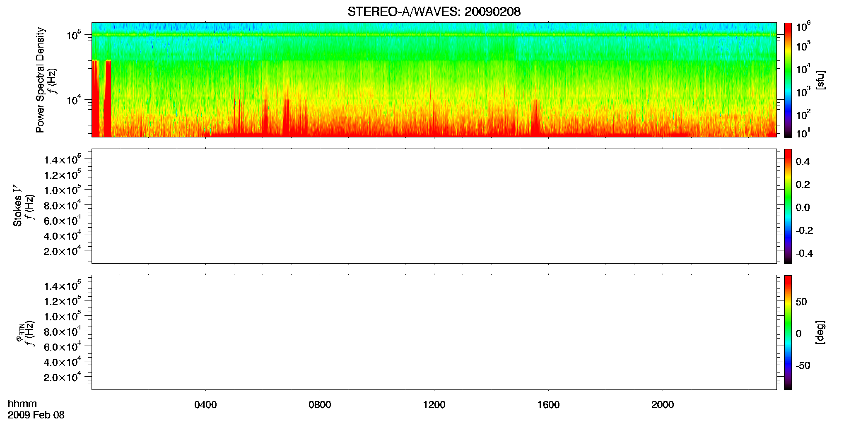
Task: Click the 1.0×10^5 tick in φ RTN panel
Action: (63, 316)
